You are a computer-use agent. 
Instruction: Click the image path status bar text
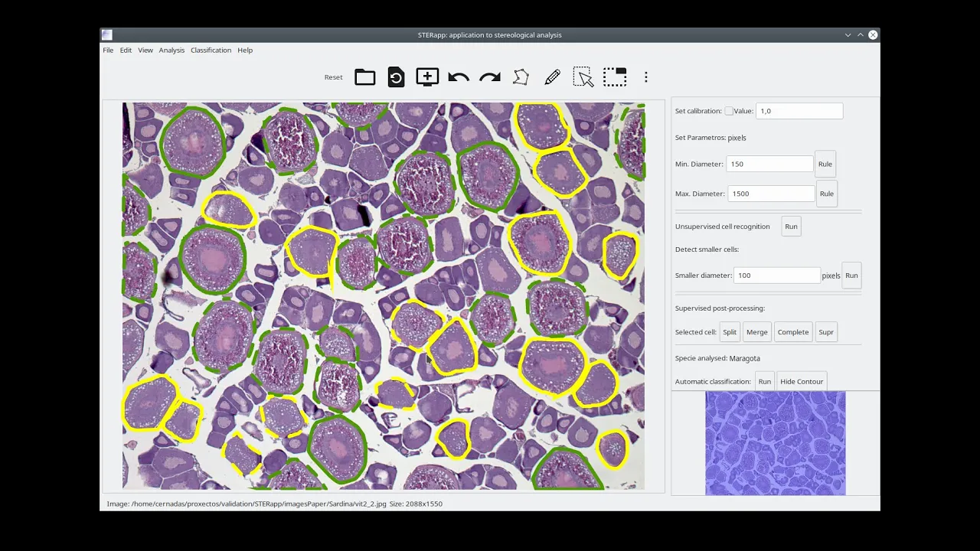coord(274,504)
